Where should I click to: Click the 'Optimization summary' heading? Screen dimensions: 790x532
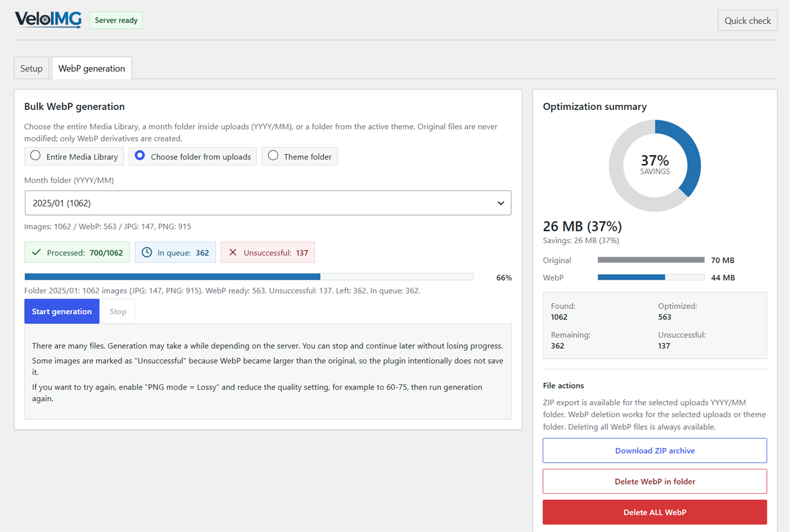(x=595, y=107)
